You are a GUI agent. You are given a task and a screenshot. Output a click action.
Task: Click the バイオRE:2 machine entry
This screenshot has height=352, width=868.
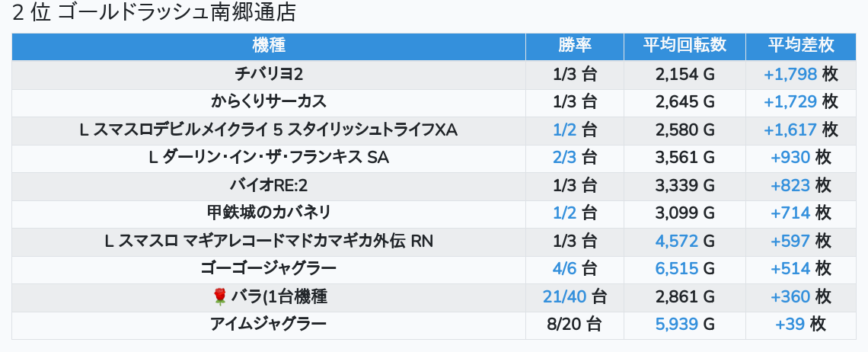click(269, 186)
